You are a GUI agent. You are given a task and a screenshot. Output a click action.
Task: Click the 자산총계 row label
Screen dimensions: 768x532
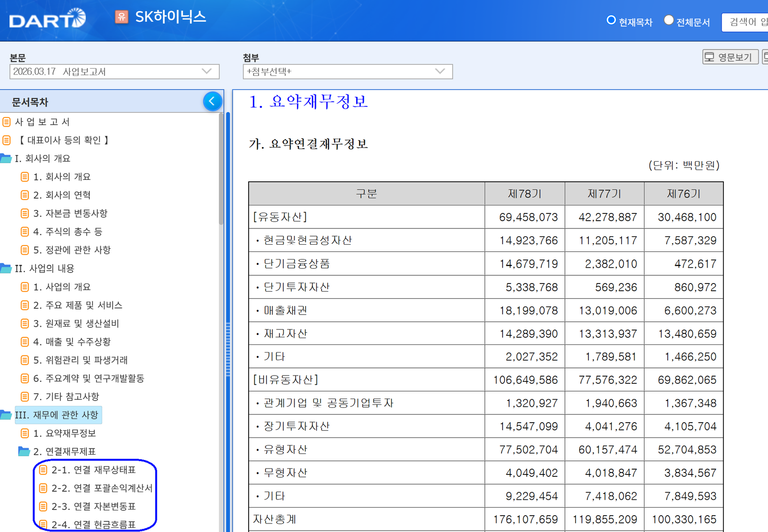point(275,519)
